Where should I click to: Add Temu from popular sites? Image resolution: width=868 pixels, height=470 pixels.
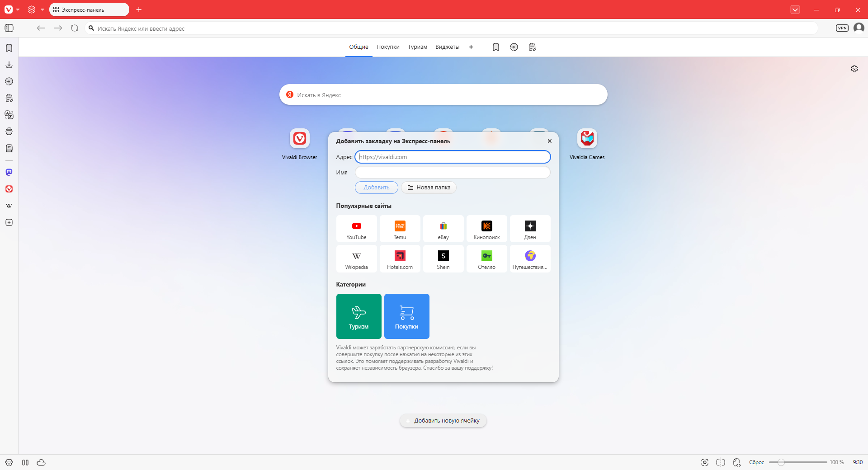tap(400, 229)
